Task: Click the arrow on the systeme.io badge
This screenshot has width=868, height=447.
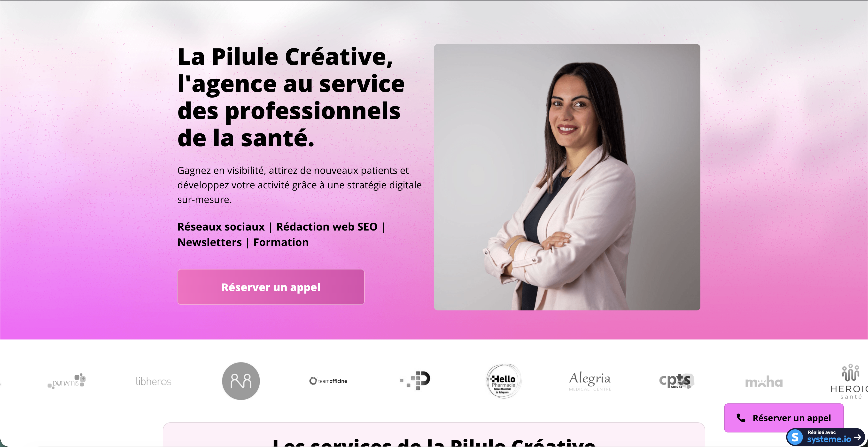Action: [858, 437]
